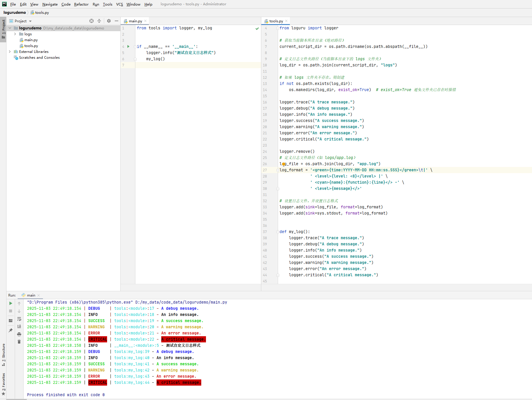The height and width of the screenshot is (400, 532).
Task: Click the inspection checkmark in main.py editor
Action: click(257, 29)
